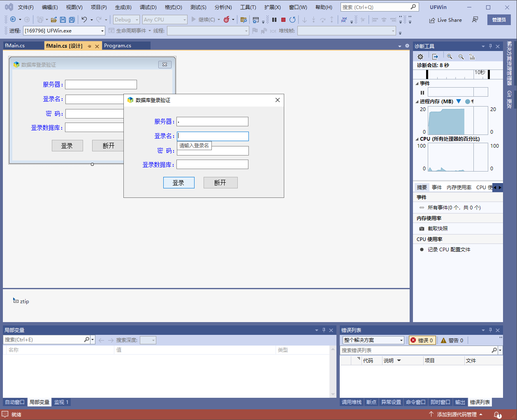
Task: Restart the debug session with the circular arrow
Action: click(x=292, y=20)
